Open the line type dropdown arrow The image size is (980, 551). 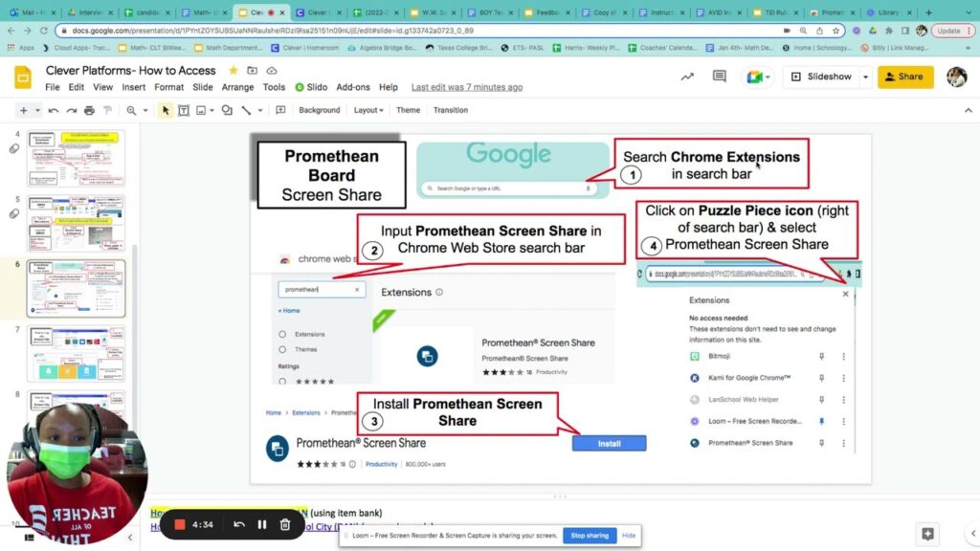pyautogui.click(x=260, y=111)
